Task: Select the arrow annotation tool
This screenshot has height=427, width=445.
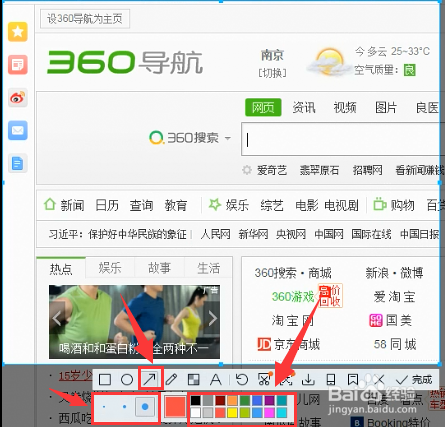Action: point(149,379)
